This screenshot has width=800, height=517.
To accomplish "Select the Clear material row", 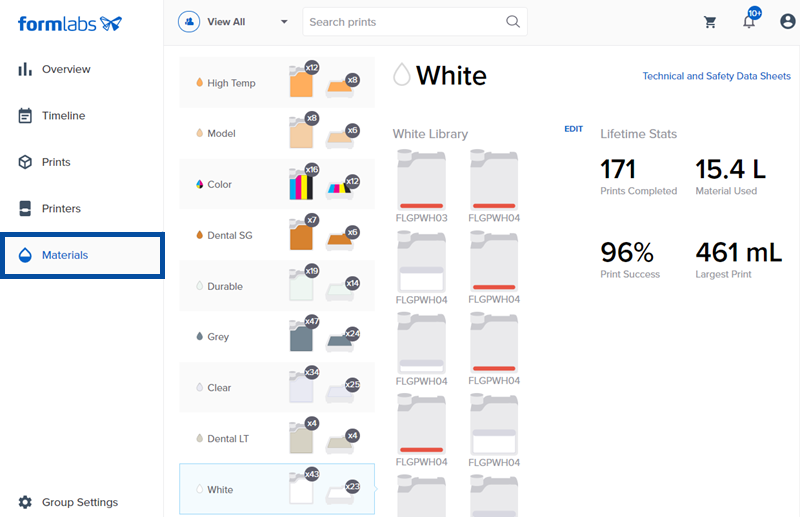I will click(277, 387).
